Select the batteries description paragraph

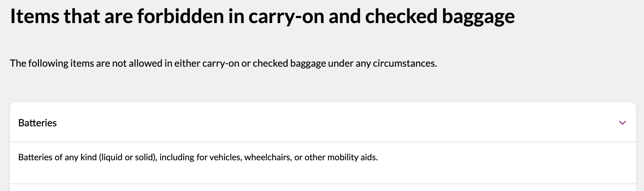click(x=198, y=157)
